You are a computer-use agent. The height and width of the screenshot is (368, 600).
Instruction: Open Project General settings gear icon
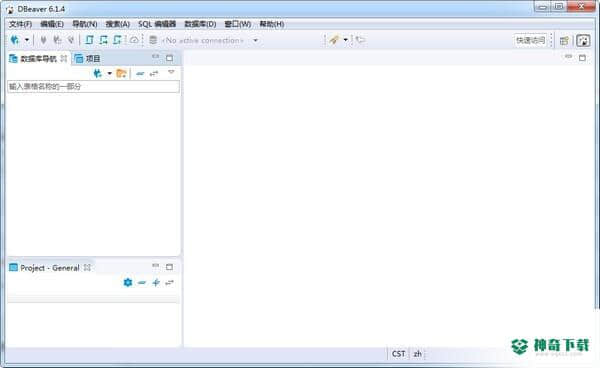pos(128,282)
